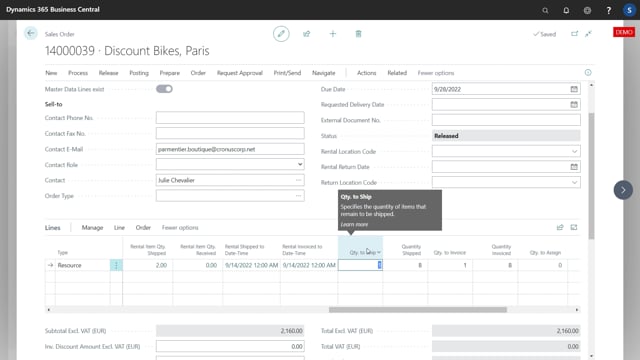This screenshot has width=640, height=360.
Task: Click the trash can delete icon
Action: 358,34
